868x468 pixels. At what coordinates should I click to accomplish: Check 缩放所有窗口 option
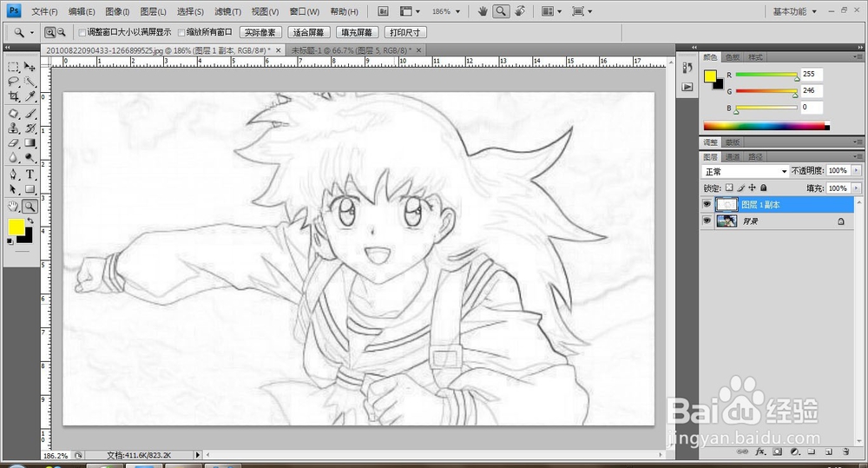pyautogui.click(x=181, y=33)
